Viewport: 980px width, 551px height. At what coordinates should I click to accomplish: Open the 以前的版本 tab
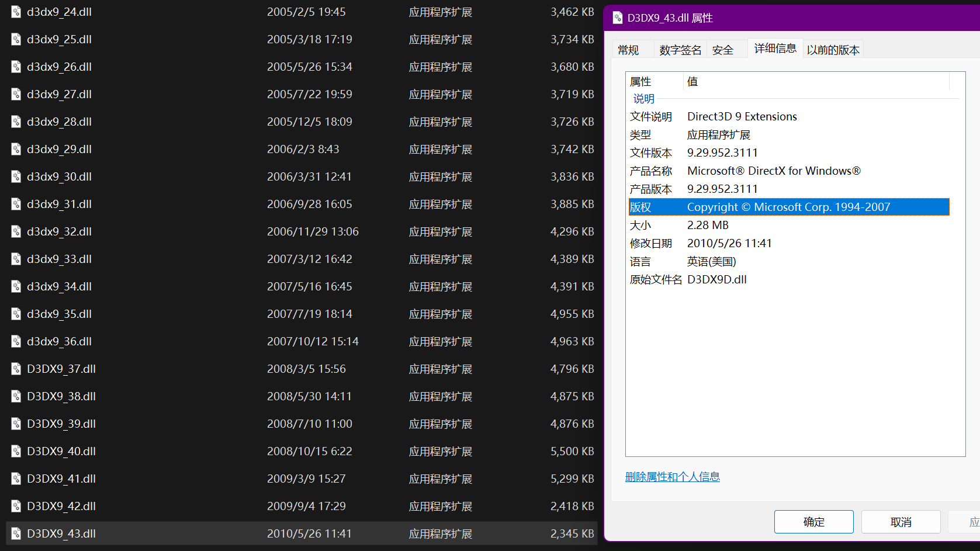833,50
